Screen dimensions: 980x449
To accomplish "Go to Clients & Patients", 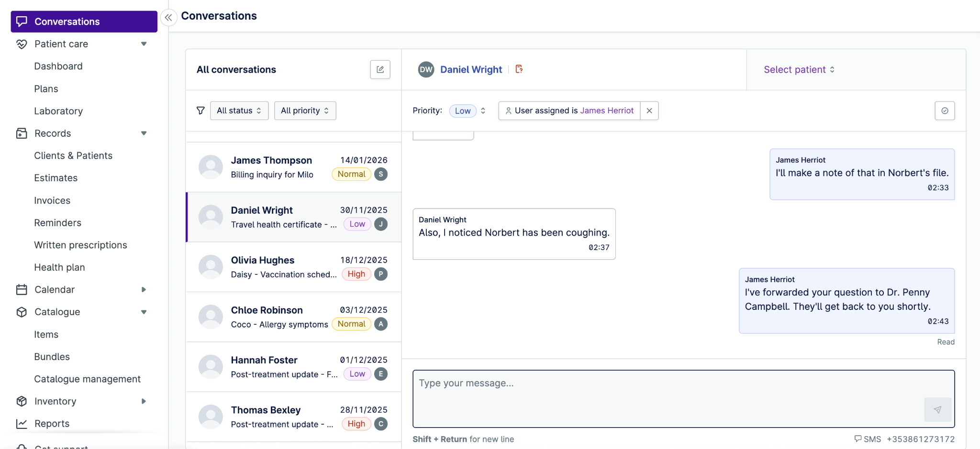I will coord(73,155).
